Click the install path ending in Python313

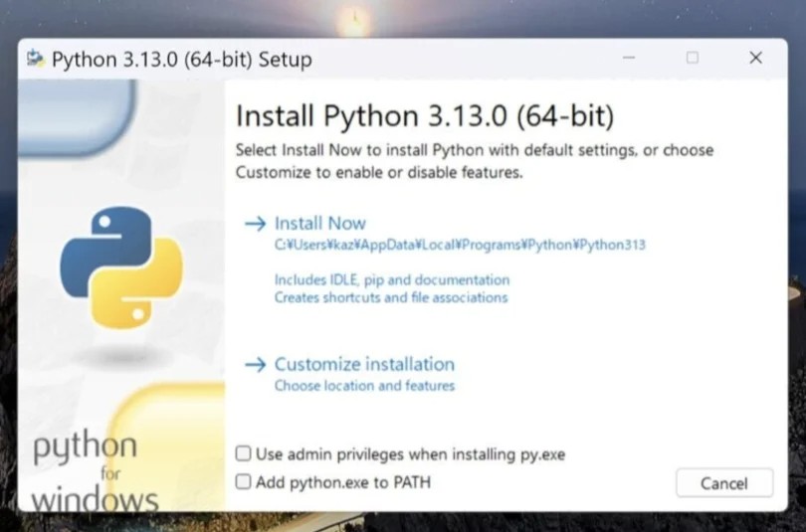[x=460, y=245]
